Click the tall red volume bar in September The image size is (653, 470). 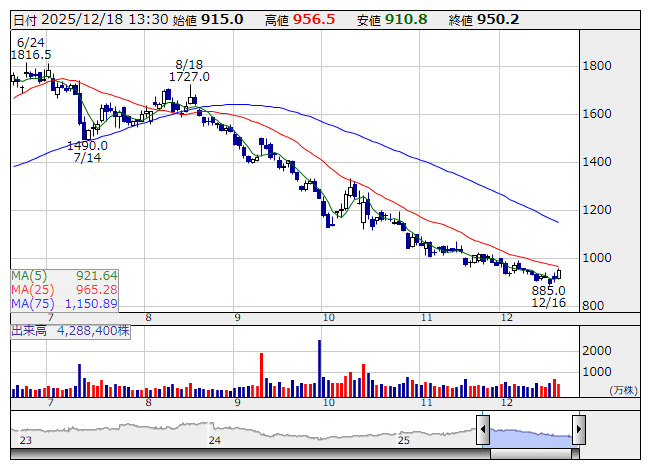(262, 375)
